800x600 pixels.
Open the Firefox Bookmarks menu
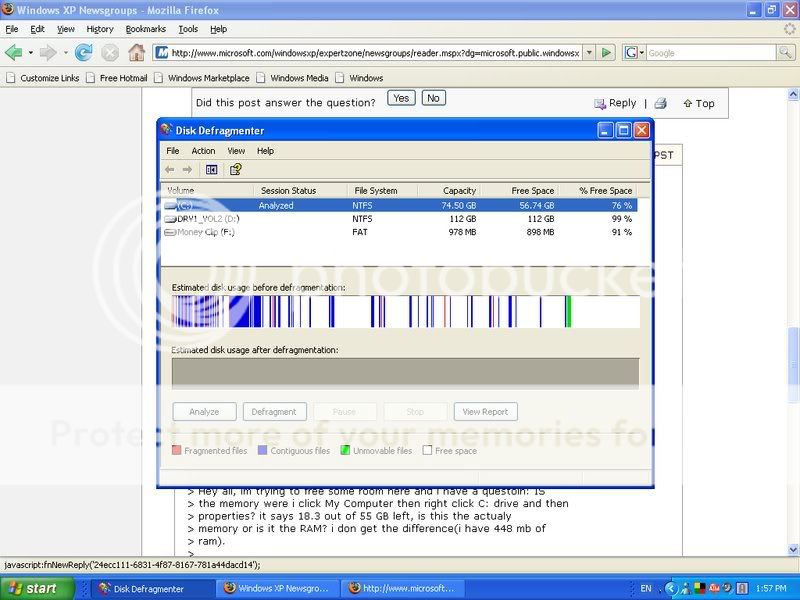(146, 29)
